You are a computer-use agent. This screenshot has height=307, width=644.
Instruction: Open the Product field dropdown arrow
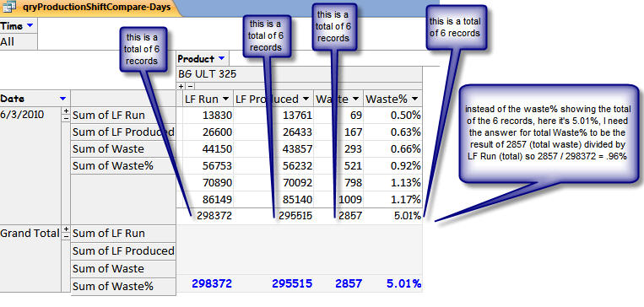point(222,59)
